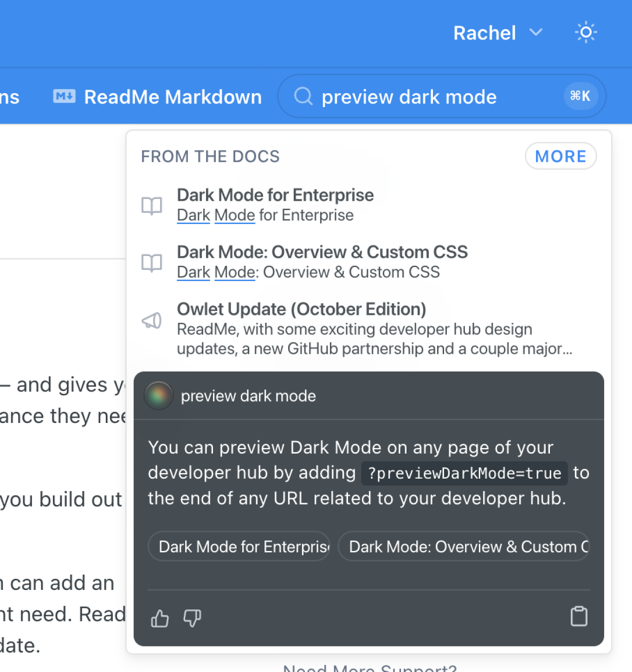Click the Owlet Update description snippet
Screen dimensions: 632x672
click(374, 339)
